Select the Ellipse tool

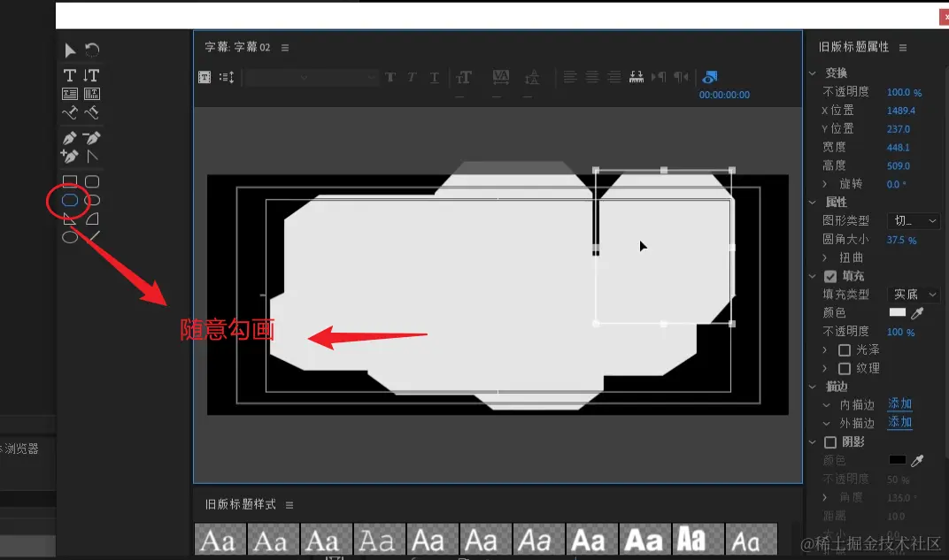coord(70,237)
